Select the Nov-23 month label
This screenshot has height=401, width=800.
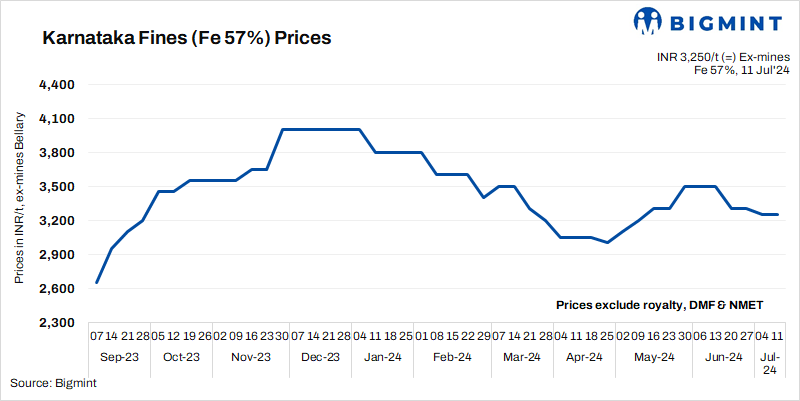[x=250, y=357]
